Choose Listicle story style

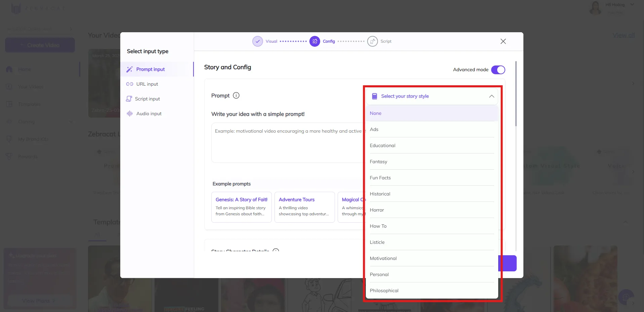coord(432,242)
